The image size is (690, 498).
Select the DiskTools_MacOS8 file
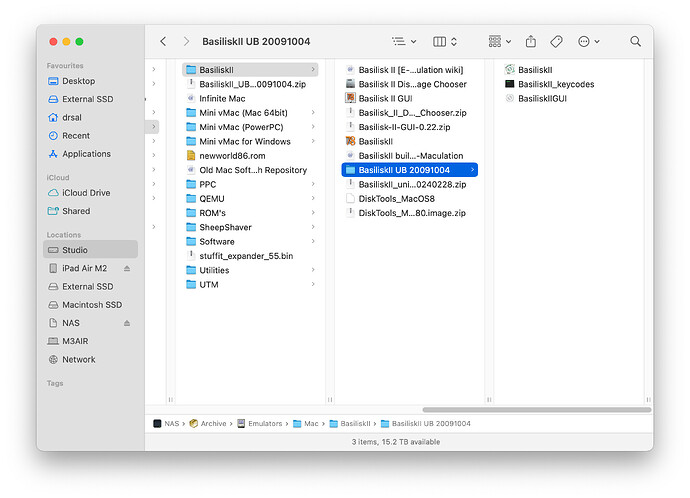click(x=410, y=198)
